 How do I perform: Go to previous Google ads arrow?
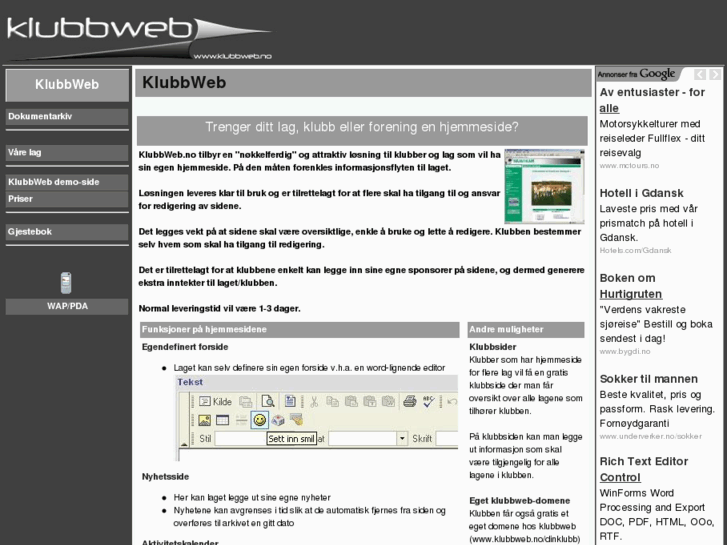(700, 74)
